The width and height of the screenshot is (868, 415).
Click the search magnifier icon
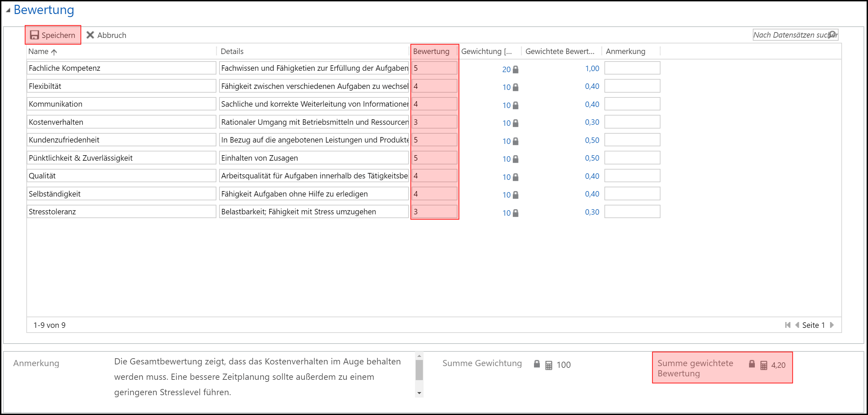click(x=833, y=35)
